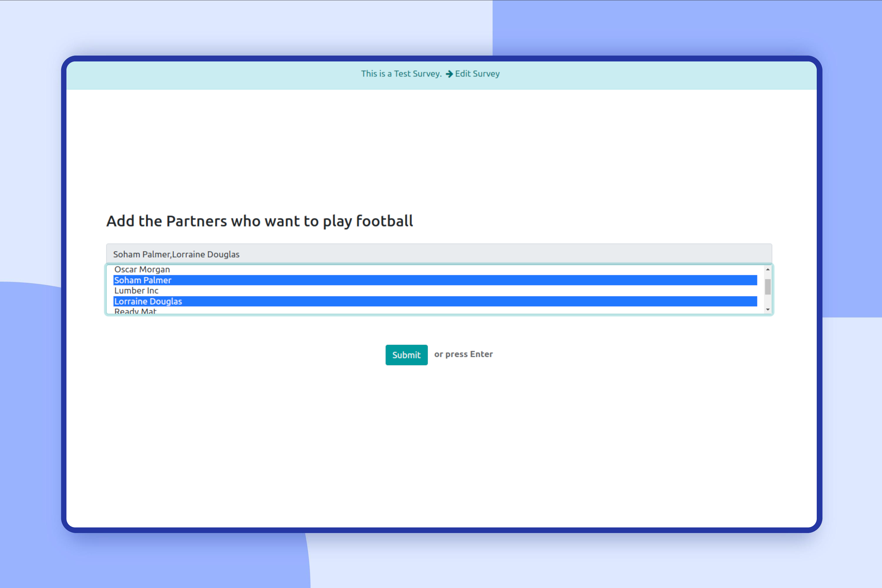
Task: Deselect Soham Palmer in the list
Action: tap(143, 280)
